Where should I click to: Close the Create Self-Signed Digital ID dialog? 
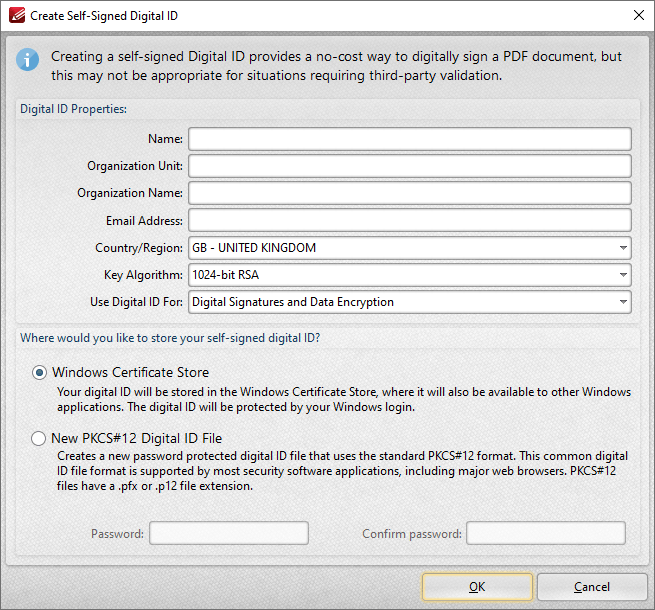(x=639, y=16)
